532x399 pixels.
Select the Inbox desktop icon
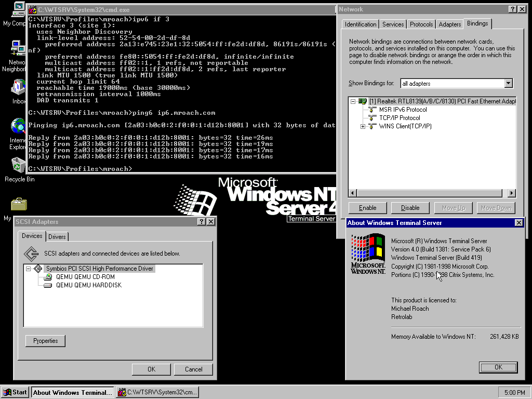click(18, 87)
